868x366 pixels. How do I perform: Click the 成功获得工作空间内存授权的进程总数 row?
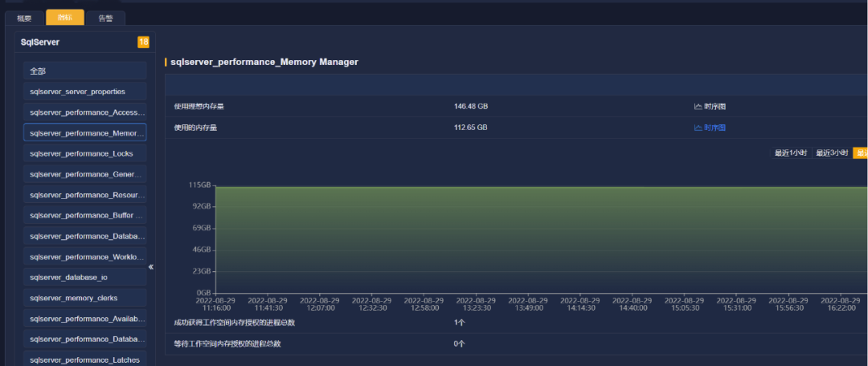pos(516,323)
